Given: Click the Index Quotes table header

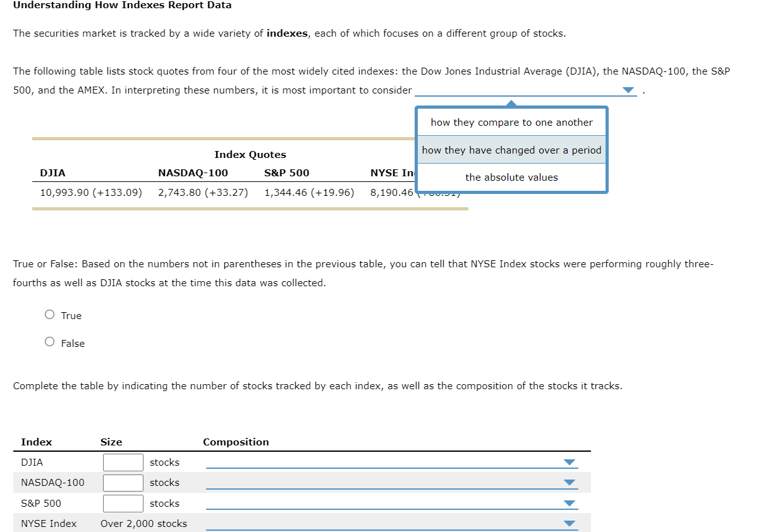Looking at the screenshot, I should (250, 154).
